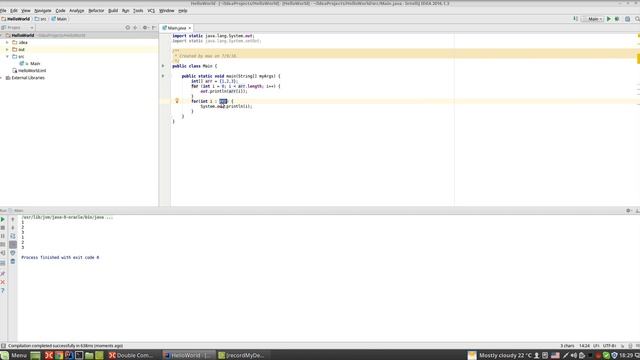Open the Build menu
The width and height of the screenshot is (640, 360).
pyautogui.click(x=113, y=11)
